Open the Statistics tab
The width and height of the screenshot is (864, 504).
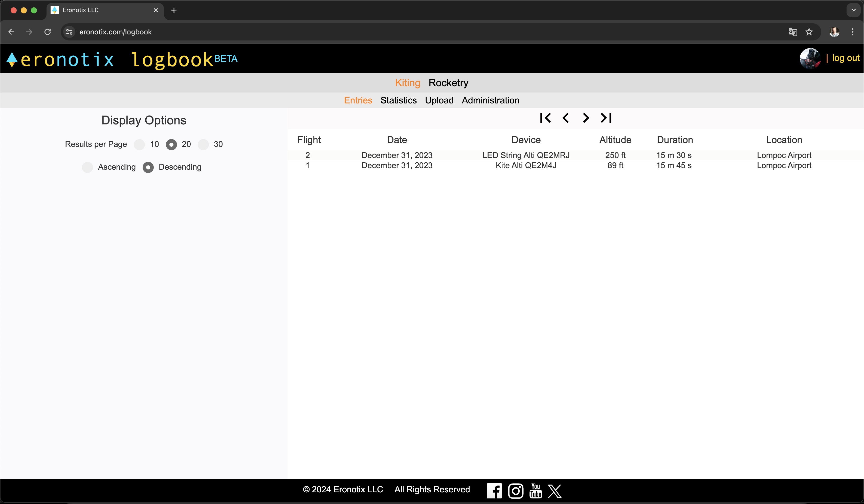[398, 100]
